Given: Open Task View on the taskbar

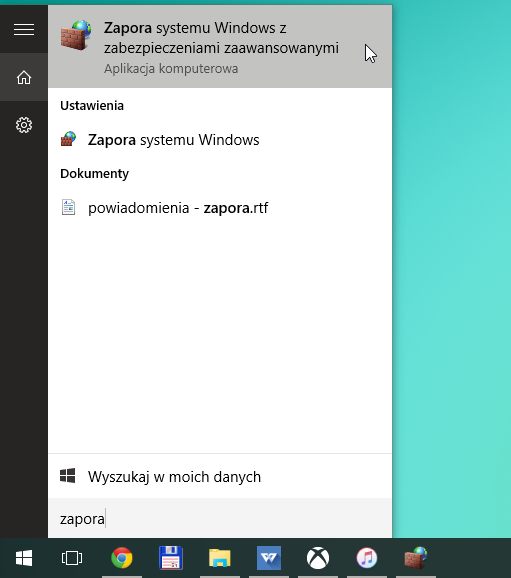Looking at the screenshot, I should [x=72, y=558].
